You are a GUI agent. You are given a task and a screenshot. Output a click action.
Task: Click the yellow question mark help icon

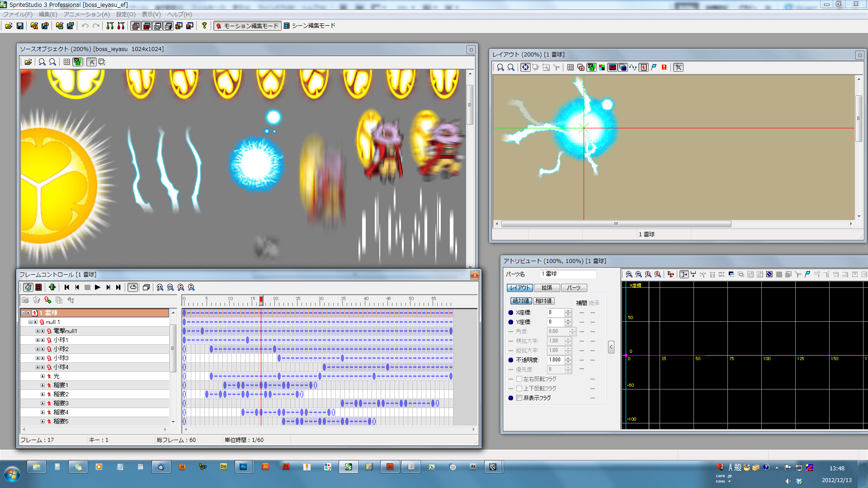point(204,26)
